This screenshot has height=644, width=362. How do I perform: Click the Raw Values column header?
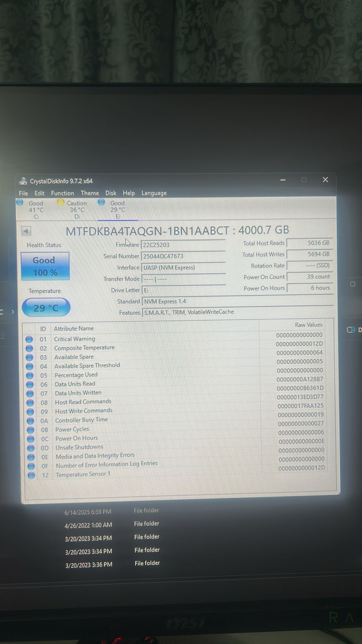tap(309, 325)
